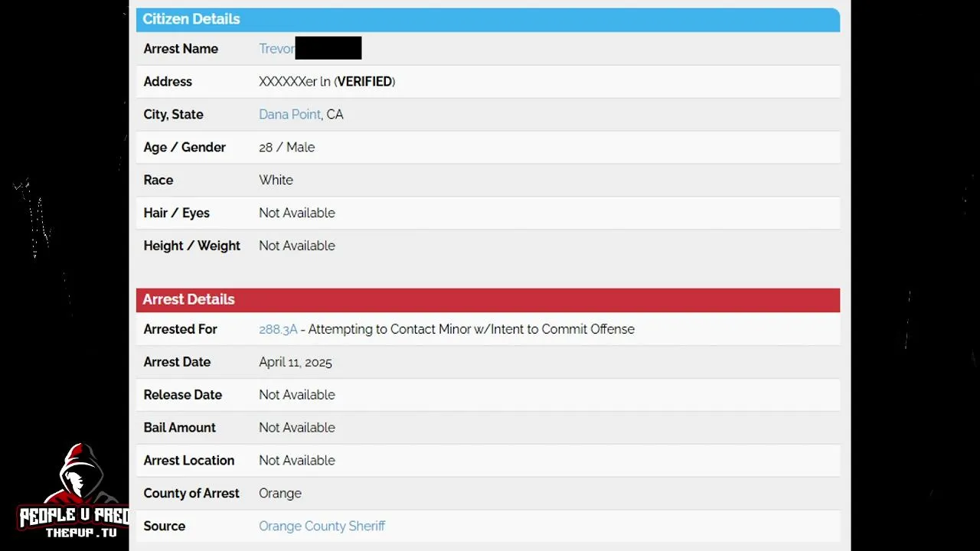Viewport: 980px width, 551px height.
Task: Select the Release Date row label
Action: pyautogui.click(x=182, y=395)
